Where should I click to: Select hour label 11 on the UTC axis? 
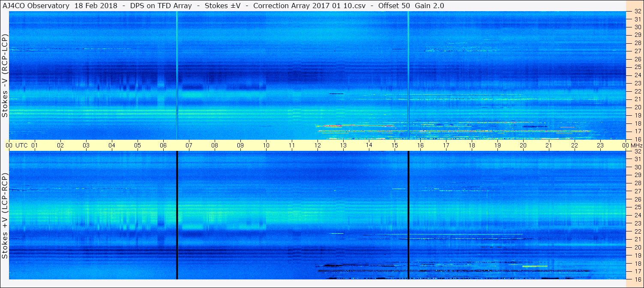pos(292,145)
